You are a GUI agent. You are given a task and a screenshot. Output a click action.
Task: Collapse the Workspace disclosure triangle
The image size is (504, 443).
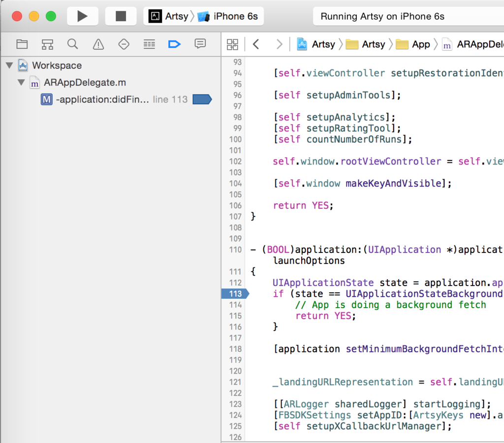pyautogui.click(x=9, y=65)
